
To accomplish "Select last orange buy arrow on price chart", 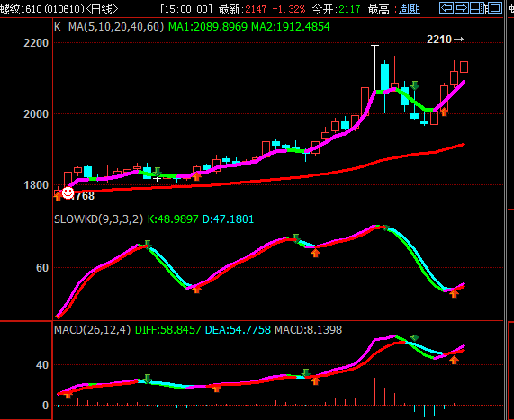I will [444, 112].
